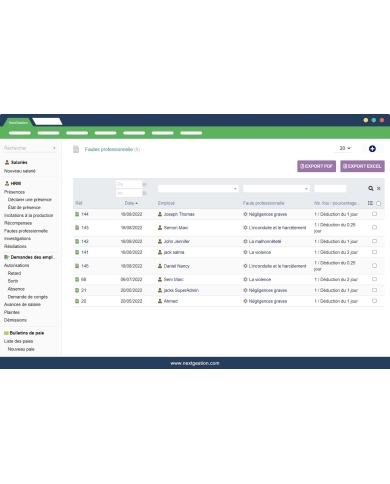Click the Nb. fois / pourcentage filter input

[x=330, y=189]
